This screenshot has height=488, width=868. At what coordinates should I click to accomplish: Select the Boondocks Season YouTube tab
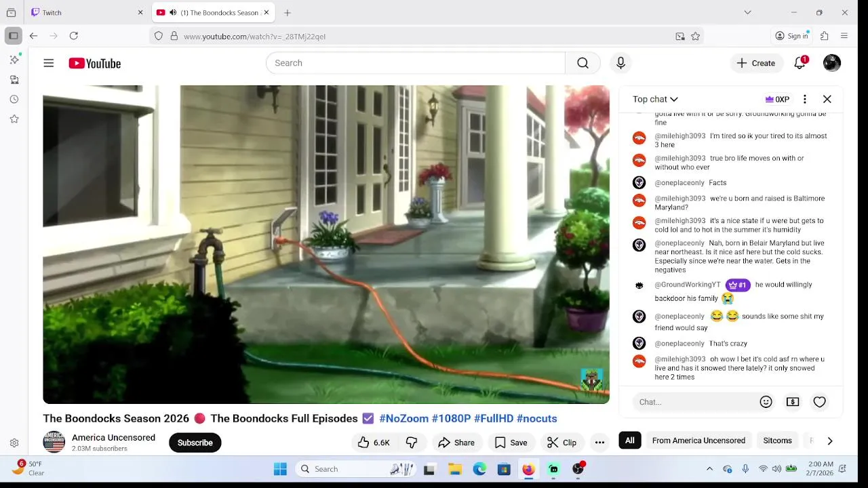[213, 12]
